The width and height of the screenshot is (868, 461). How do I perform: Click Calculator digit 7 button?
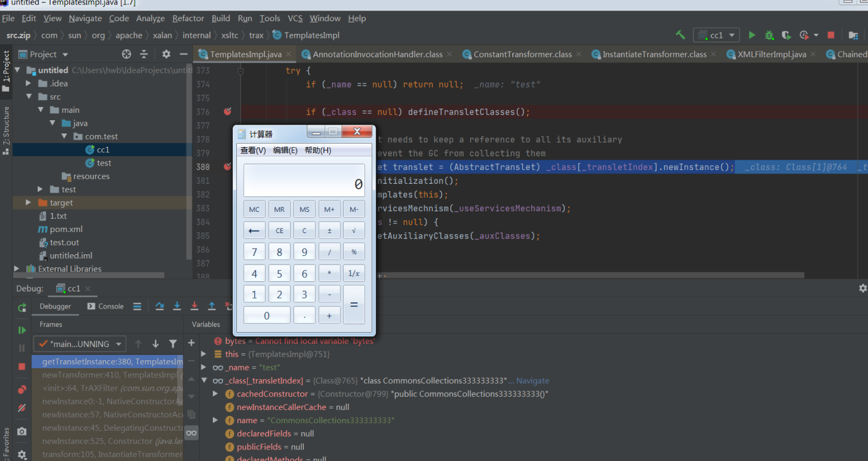(255, 252)
